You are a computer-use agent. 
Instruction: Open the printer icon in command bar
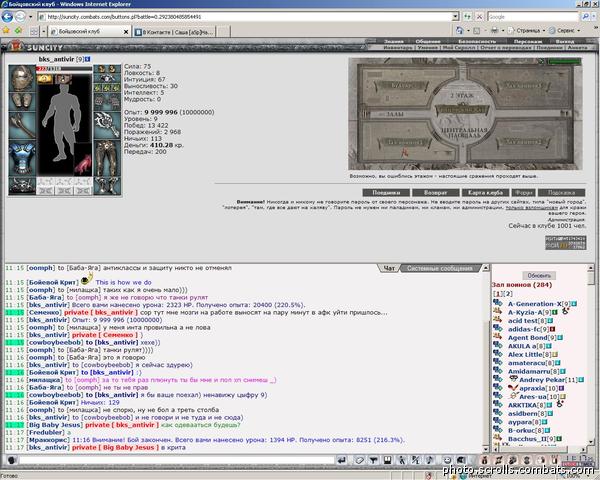[494, 31]
